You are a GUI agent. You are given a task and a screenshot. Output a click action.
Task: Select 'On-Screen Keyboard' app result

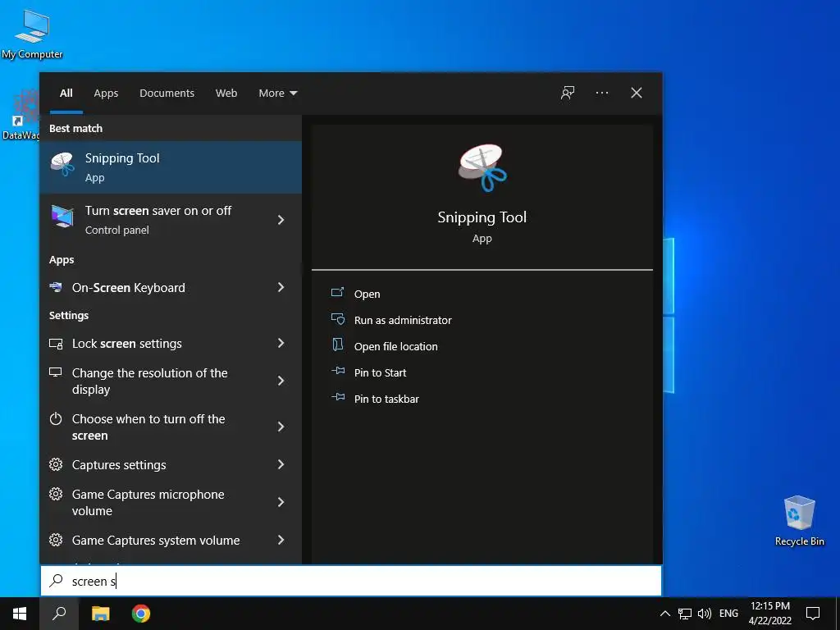coord(171,288)
